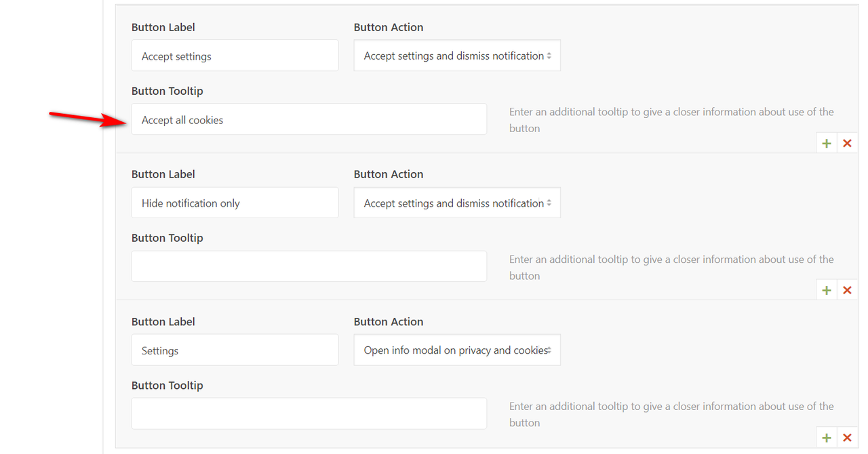Click the Settings button label field

tap(235, 350)
